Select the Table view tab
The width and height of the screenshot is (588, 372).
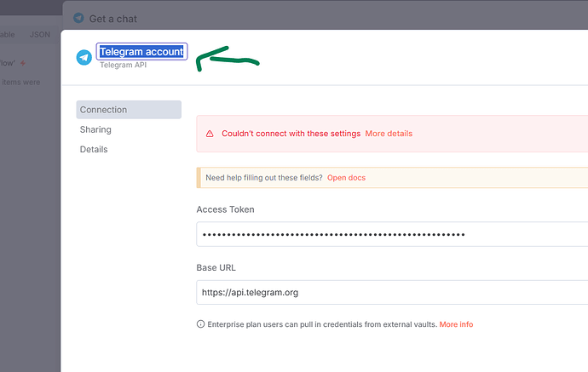(x=7, y=35)
